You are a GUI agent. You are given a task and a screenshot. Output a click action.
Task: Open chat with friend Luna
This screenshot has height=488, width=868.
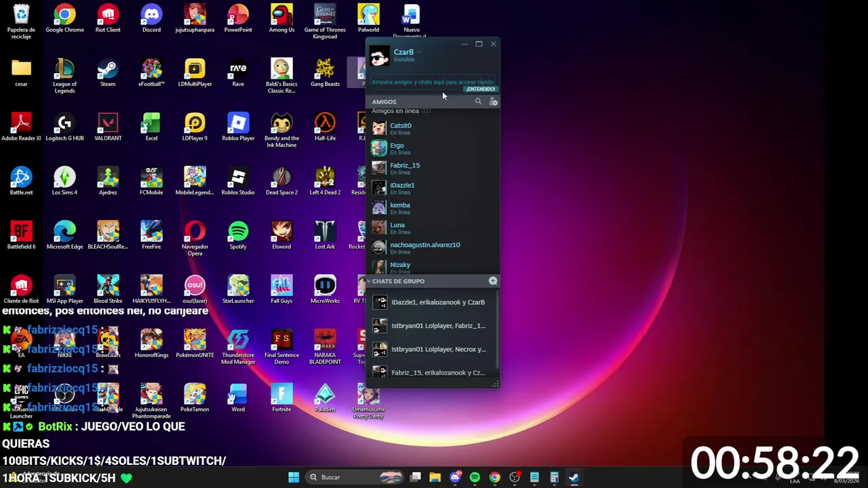434,227
